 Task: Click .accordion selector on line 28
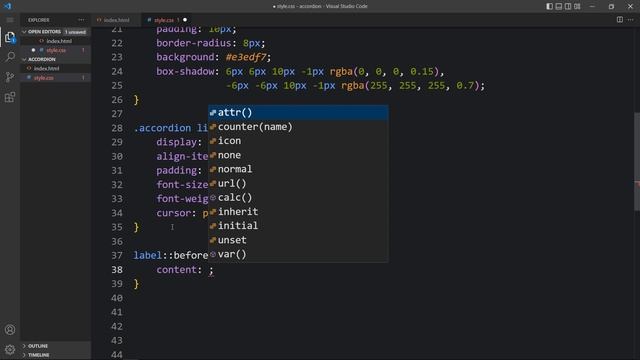tap(162, 128)
